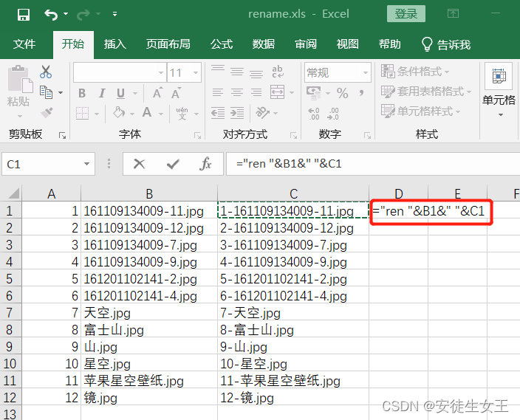The image size is (520, 420).
Task: Click the increase decimal places icon
Action: click(x=314, y=114)
